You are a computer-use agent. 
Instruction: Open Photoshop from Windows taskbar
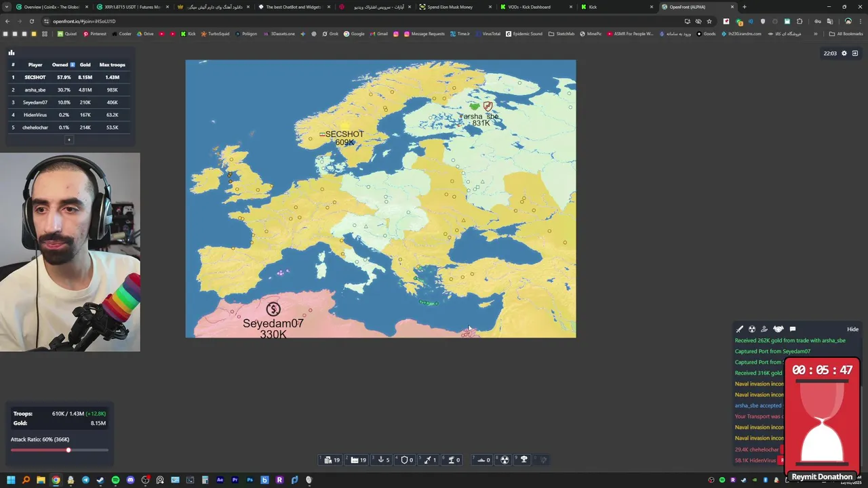click(250, 480)
